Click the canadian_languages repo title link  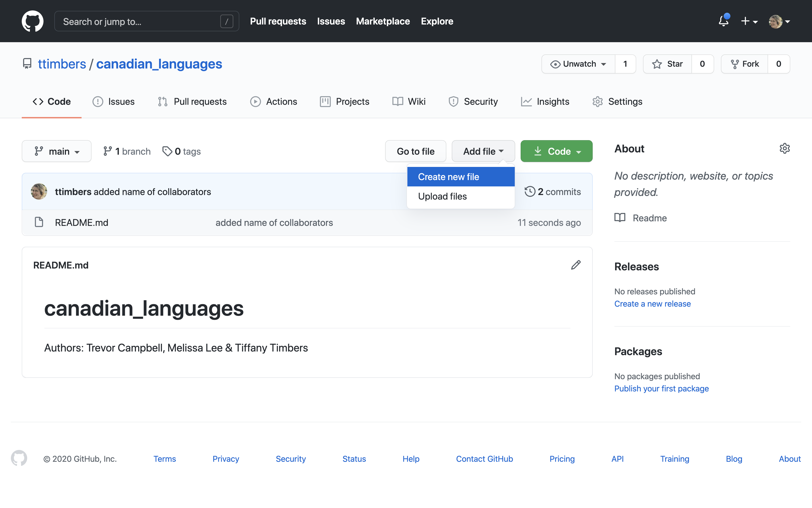click(x=159, y=64)
